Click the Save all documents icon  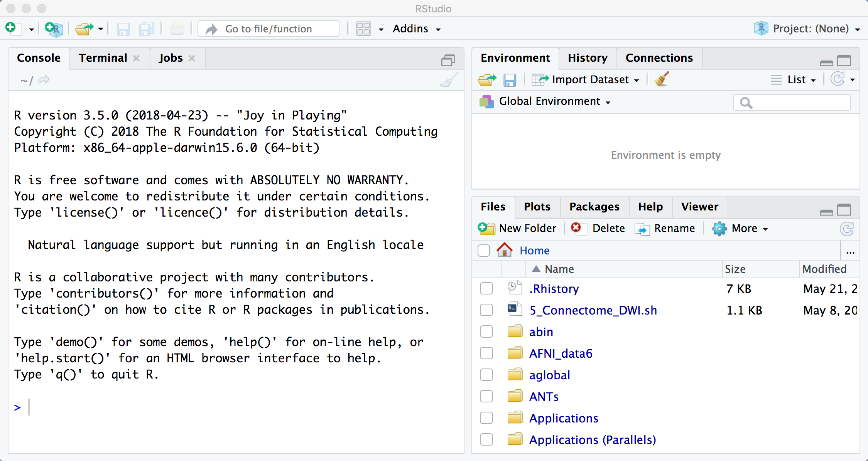coord(147,29)
